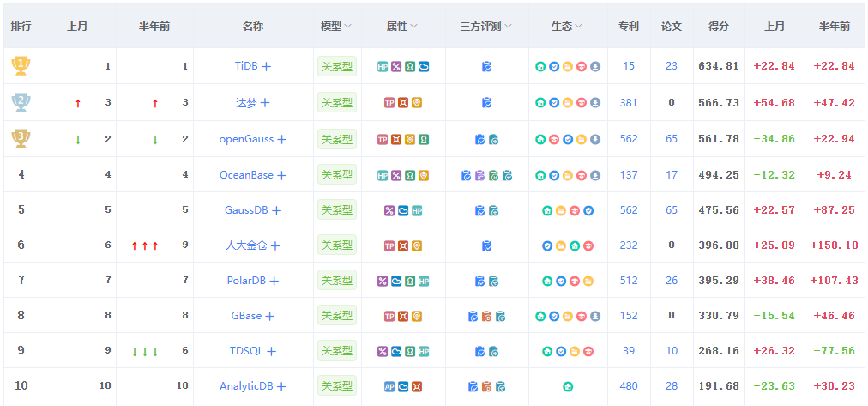Image resolution: width=868 pixels, height=406 pixels.
Task: Click the cloud icon in TDSQL row
Action: [396, 351]
